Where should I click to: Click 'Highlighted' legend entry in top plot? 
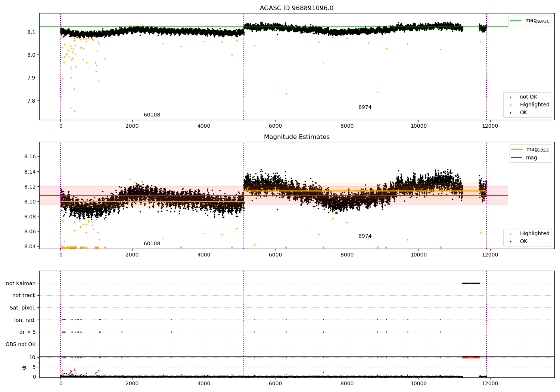click(x=535, y=105)
